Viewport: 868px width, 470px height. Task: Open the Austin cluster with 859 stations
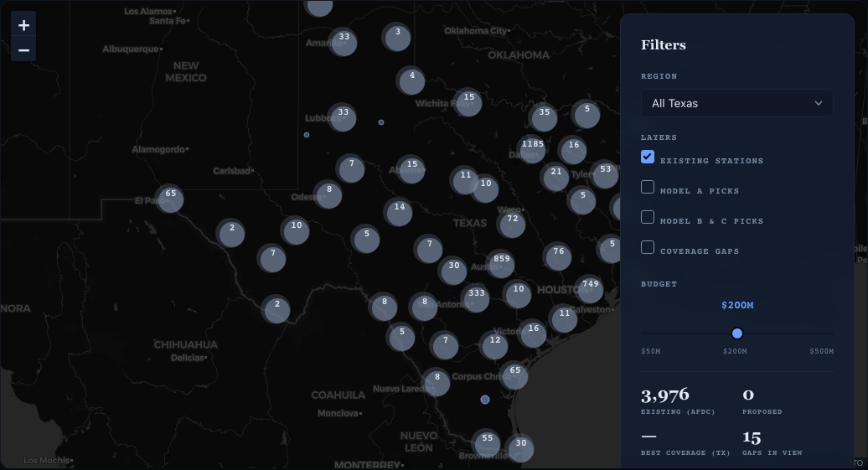click(x=500, y=263)
